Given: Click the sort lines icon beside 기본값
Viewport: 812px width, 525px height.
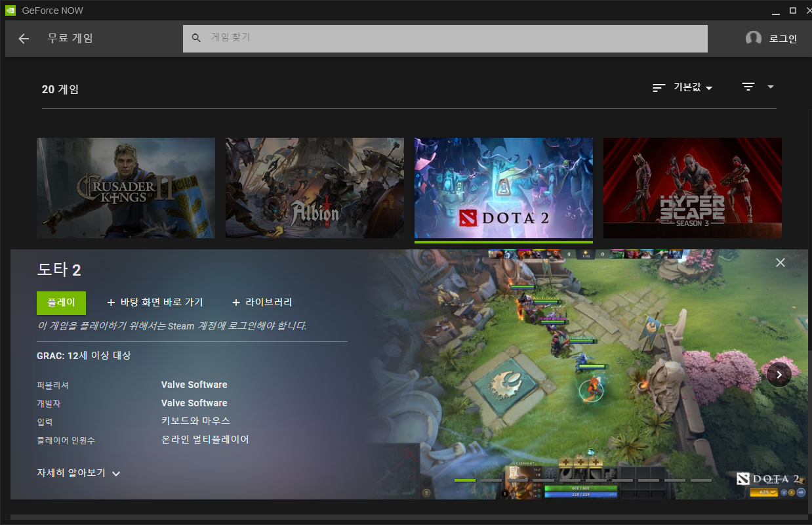Looking at the screenshot, I should coord(659,87).
